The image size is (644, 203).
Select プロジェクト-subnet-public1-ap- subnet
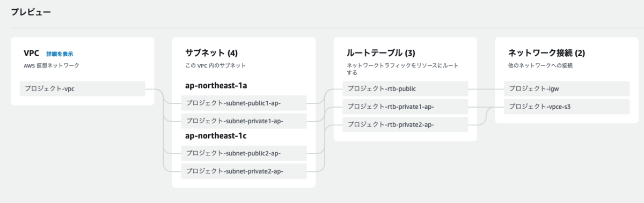pos(244,103)
